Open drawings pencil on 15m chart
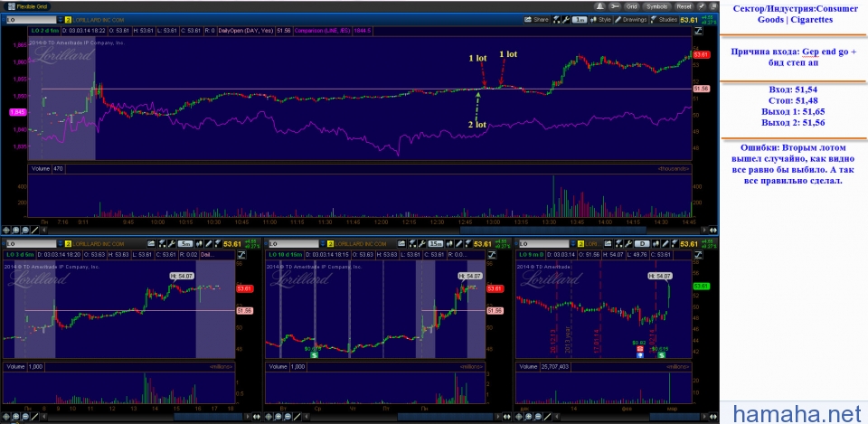The image size is (868, 424). [x=459, y=243]
